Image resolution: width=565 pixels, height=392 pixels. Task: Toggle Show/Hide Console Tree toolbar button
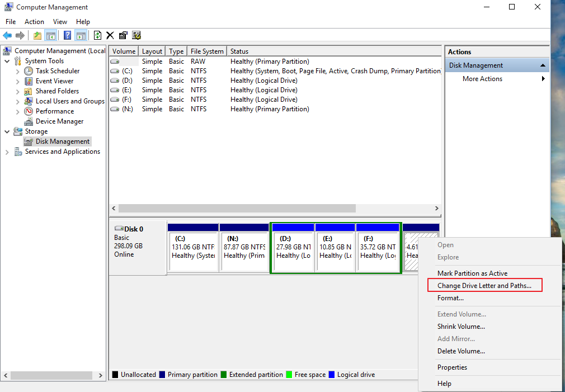50,35
